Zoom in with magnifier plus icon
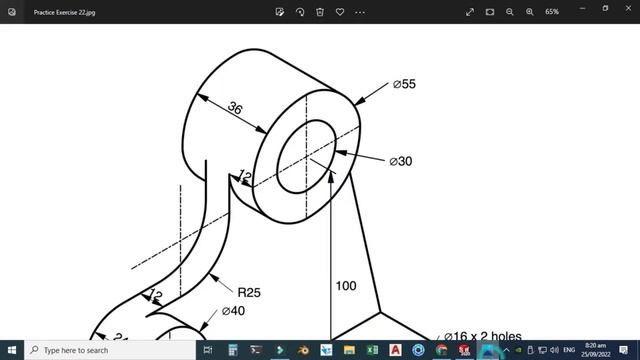 point(530,12)
